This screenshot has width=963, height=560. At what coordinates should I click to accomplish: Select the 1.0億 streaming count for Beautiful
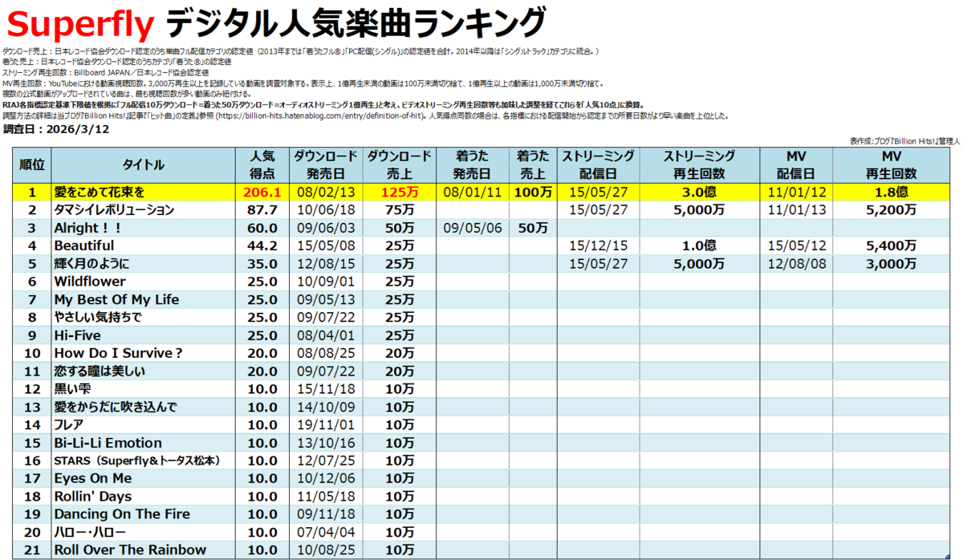coord(698,246)
